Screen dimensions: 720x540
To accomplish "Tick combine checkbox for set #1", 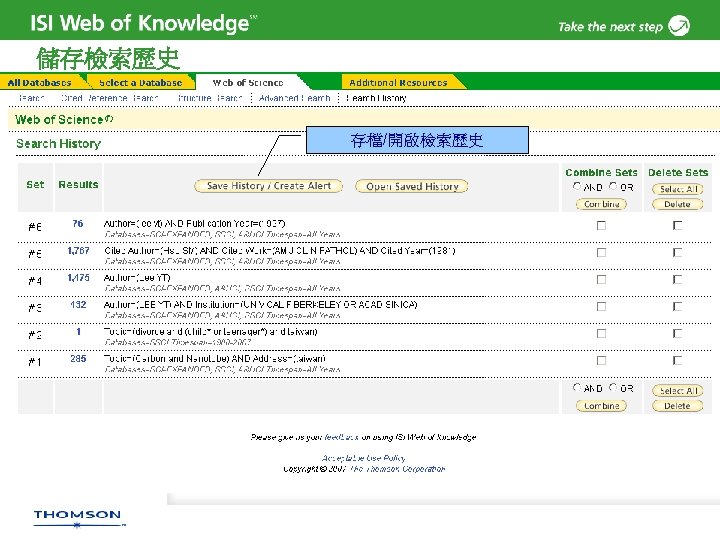I will (x=601, y=360).
